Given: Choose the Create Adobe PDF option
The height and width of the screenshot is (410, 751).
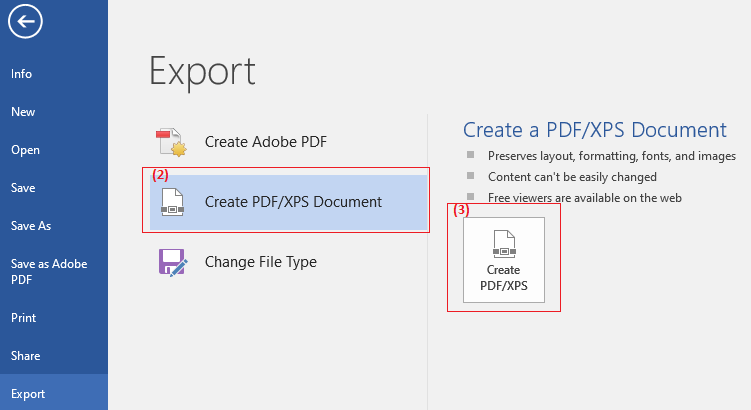Looking at the screenshot, I should [289, 142].
